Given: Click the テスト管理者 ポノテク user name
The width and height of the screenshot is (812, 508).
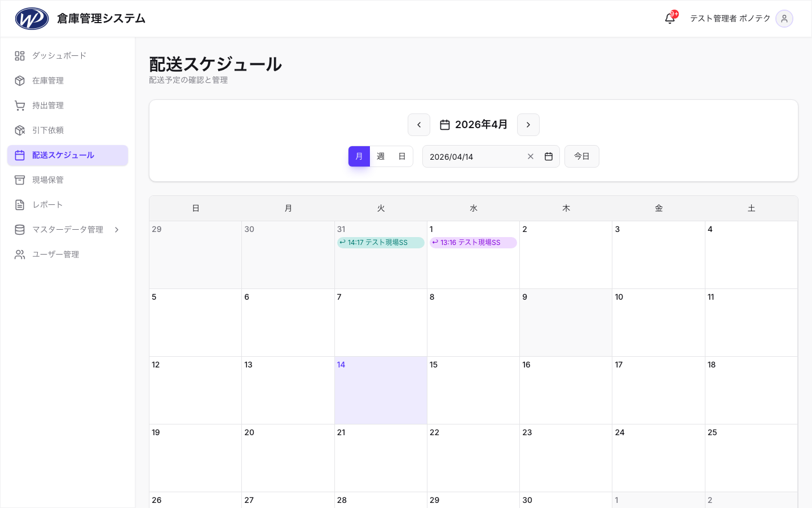Looking at the screenshot, I should (730, 19).
